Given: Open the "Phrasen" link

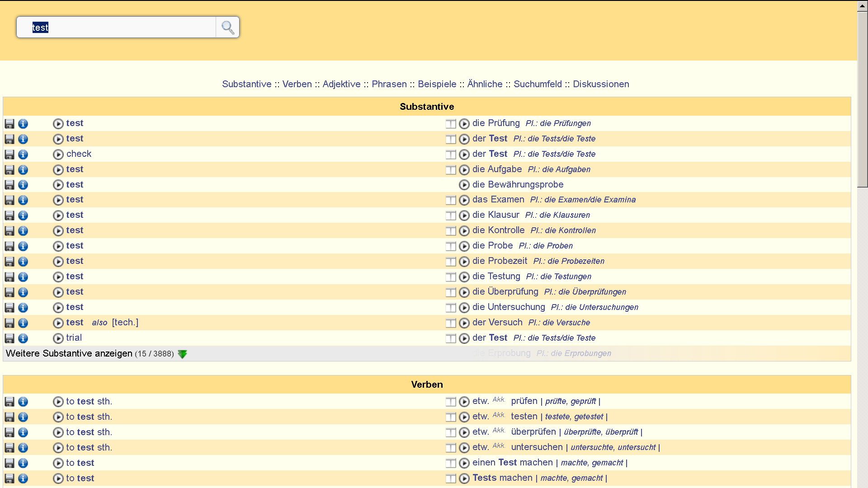Looking at the screenshot, I should pos(389,84).
